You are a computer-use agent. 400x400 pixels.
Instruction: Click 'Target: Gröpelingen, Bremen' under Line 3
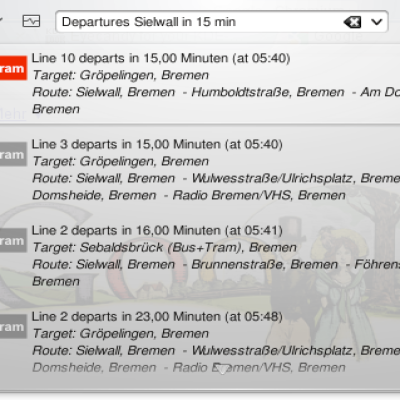point(121,161)
